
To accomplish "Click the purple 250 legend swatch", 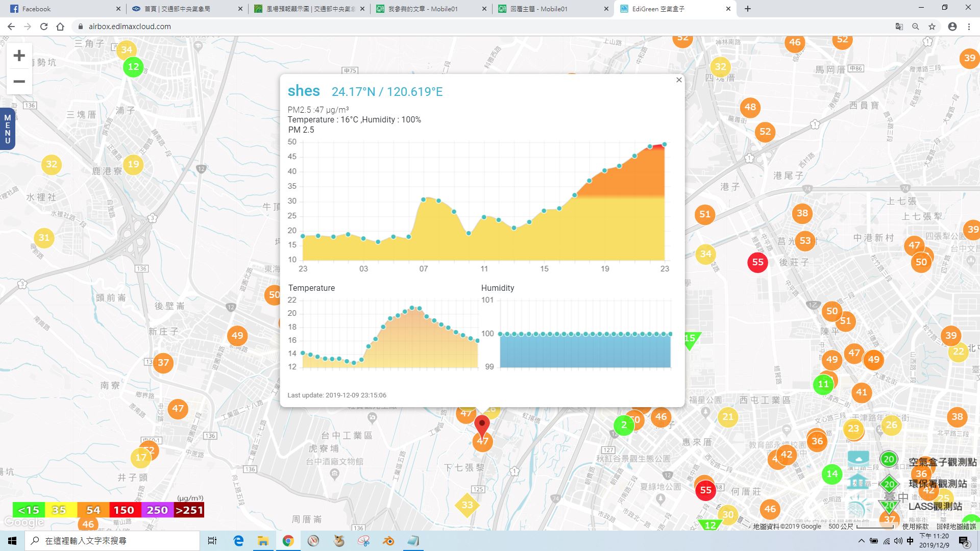I will (157, 510).
